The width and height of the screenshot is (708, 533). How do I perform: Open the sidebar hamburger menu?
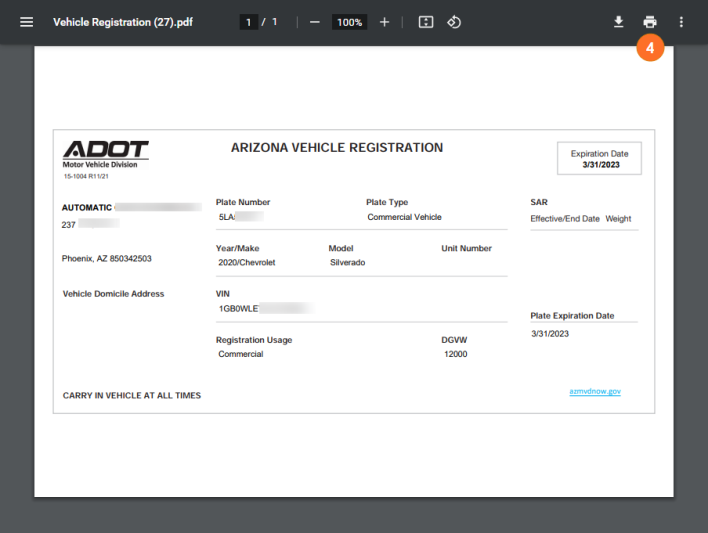(27, 22)
